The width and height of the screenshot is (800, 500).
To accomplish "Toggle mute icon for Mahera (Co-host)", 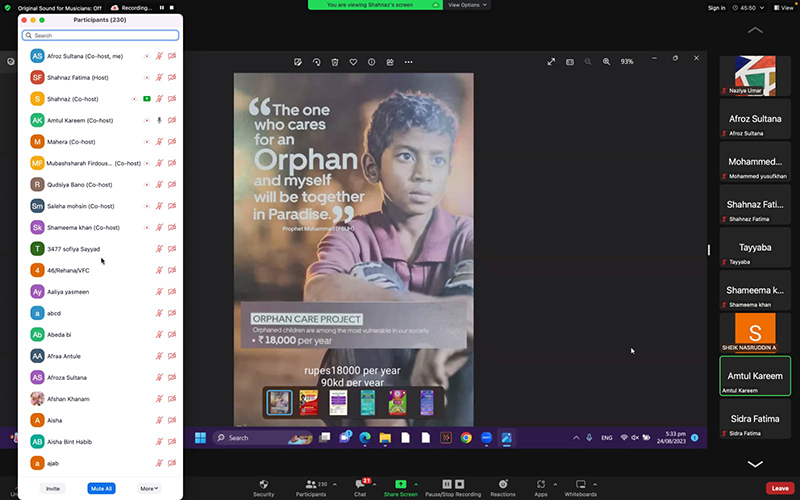I will coord(159,142).
